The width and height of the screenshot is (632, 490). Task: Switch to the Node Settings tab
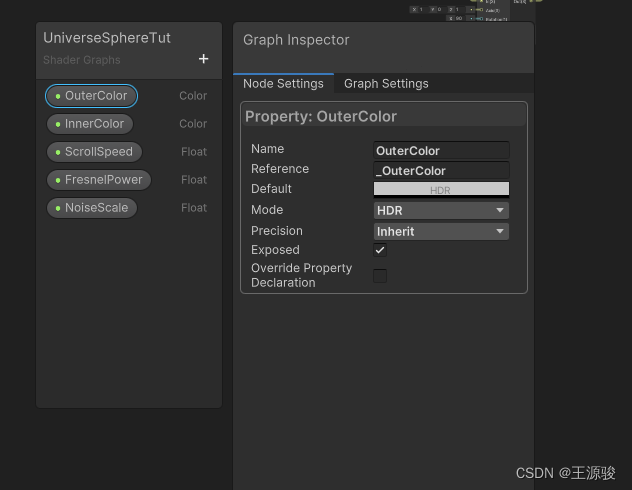click(x=283, y=84)
